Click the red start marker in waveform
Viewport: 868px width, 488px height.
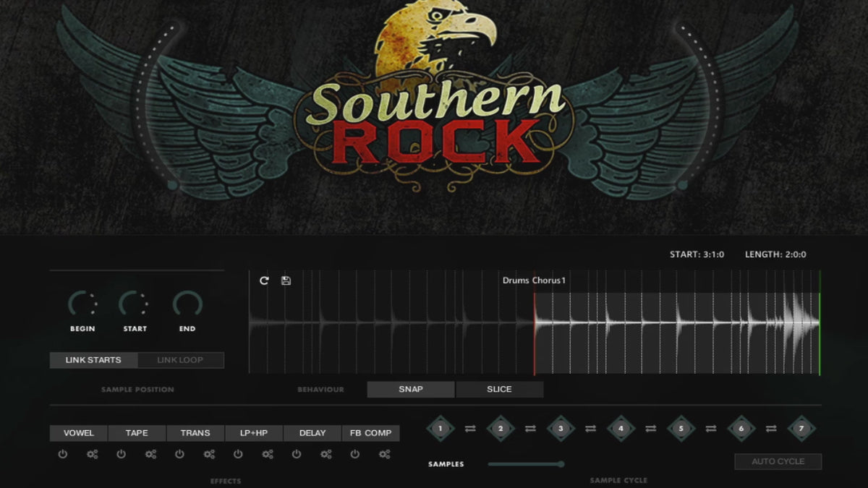coord(535,333)
